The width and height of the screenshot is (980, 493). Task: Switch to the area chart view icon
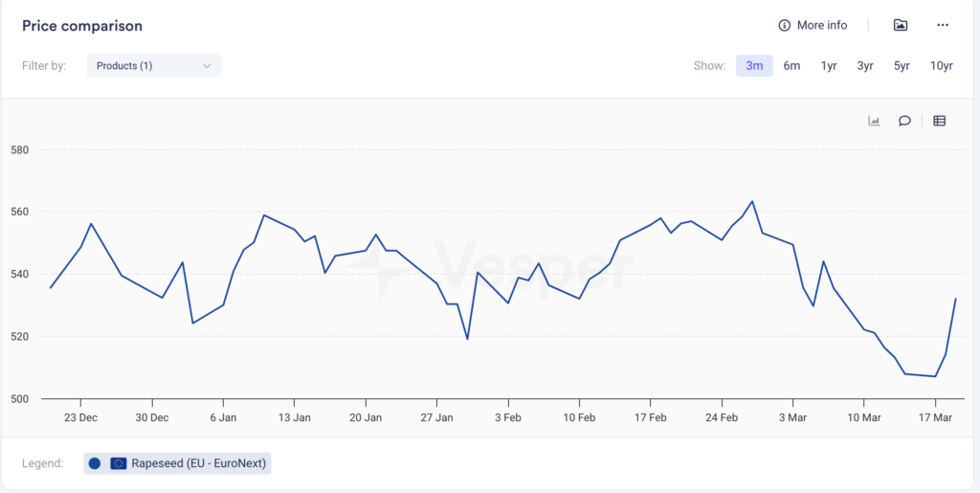[874, 122]
